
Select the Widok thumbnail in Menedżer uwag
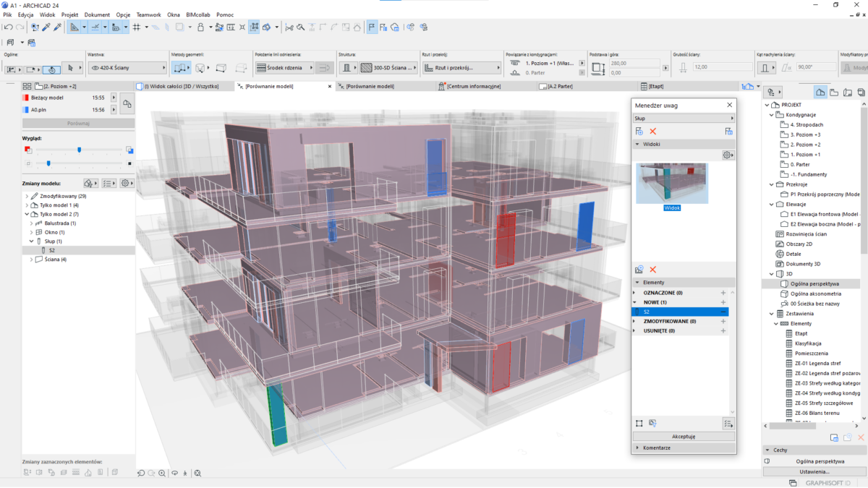(x=672, y=183)
